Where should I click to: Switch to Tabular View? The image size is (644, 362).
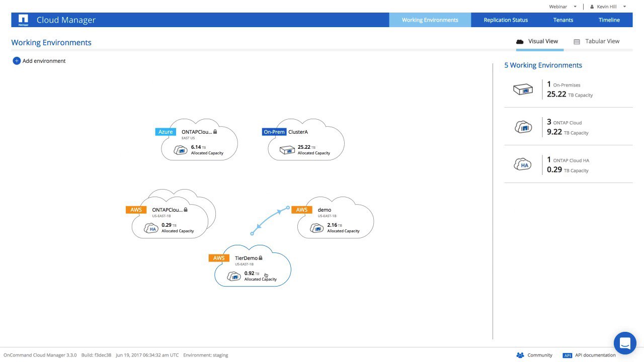point(597,42)
